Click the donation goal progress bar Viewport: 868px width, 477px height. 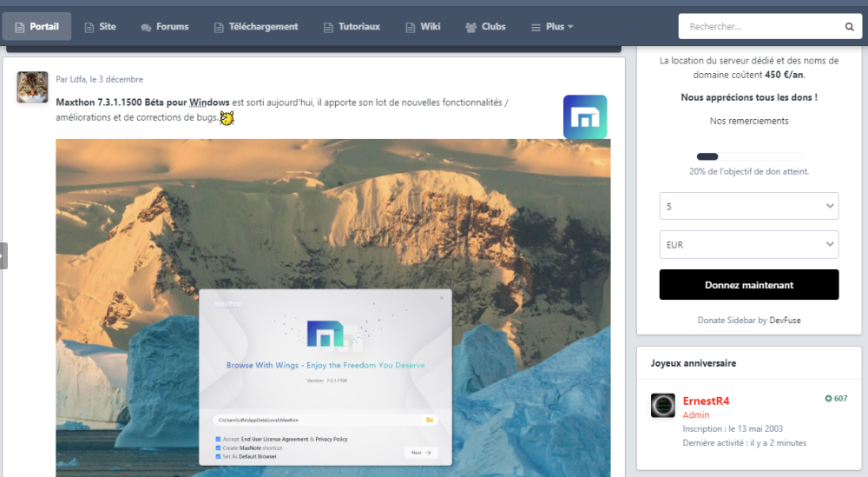point(748,156)
